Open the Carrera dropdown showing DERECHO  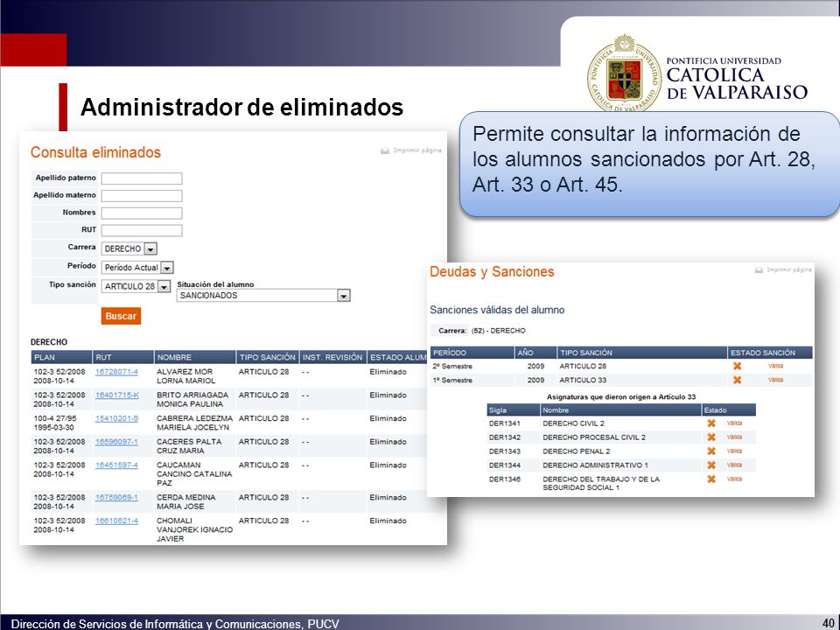150,249
